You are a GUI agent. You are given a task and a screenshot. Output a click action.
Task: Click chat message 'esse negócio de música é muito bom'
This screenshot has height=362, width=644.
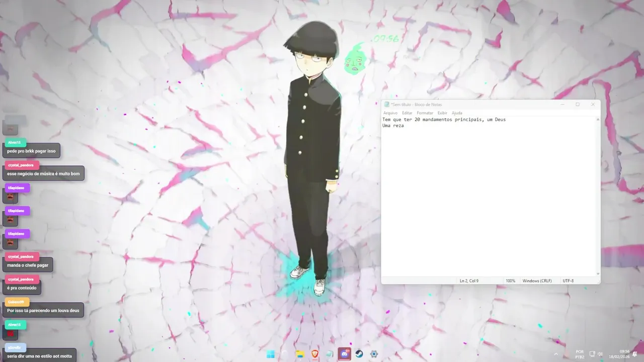[43, 173]
